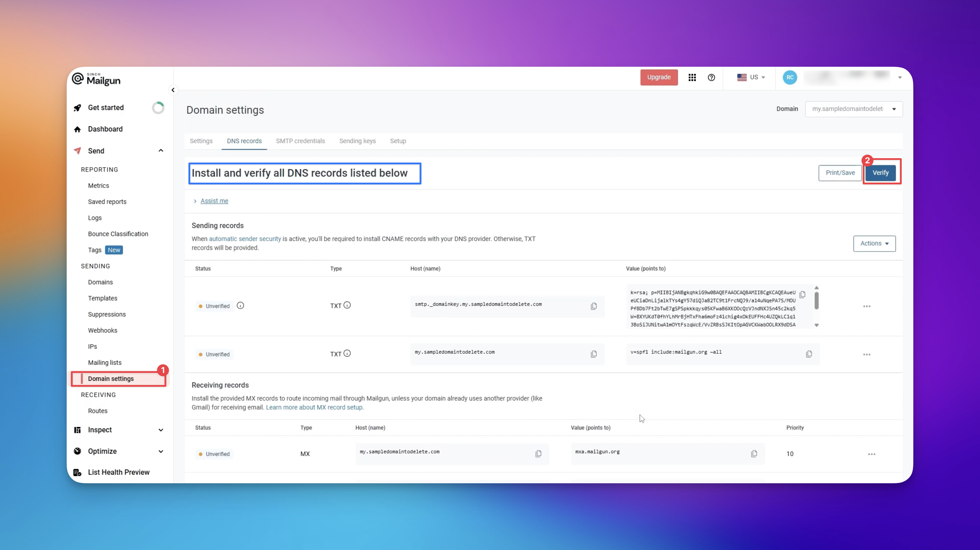Viewport: 980px width, 550px height.
Task: Copy the SPF record value
Action: pyautogui.click(x=809, y=354)
